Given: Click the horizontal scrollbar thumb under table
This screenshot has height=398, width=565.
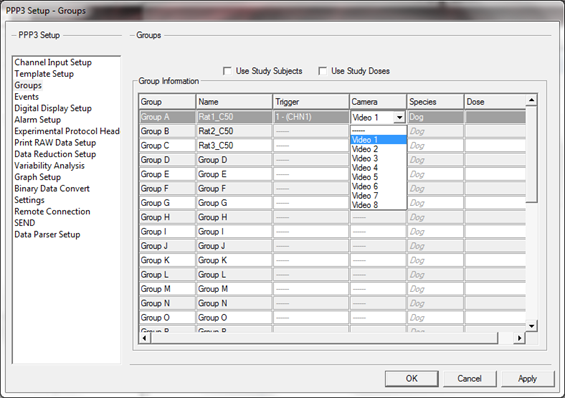Looking at the screenshot, I should [324, 338].
